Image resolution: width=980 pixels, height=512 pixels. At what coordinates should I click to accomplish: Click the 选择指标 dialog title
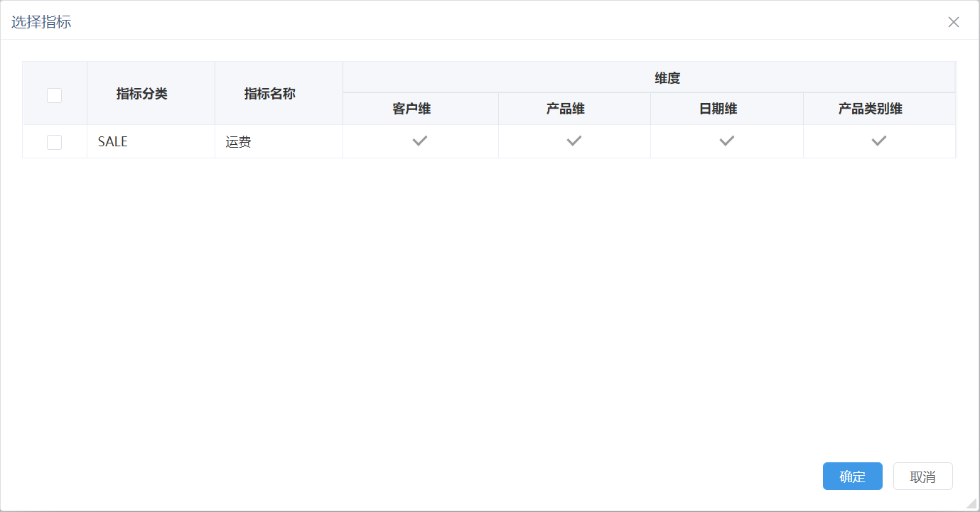coord(41,22)
